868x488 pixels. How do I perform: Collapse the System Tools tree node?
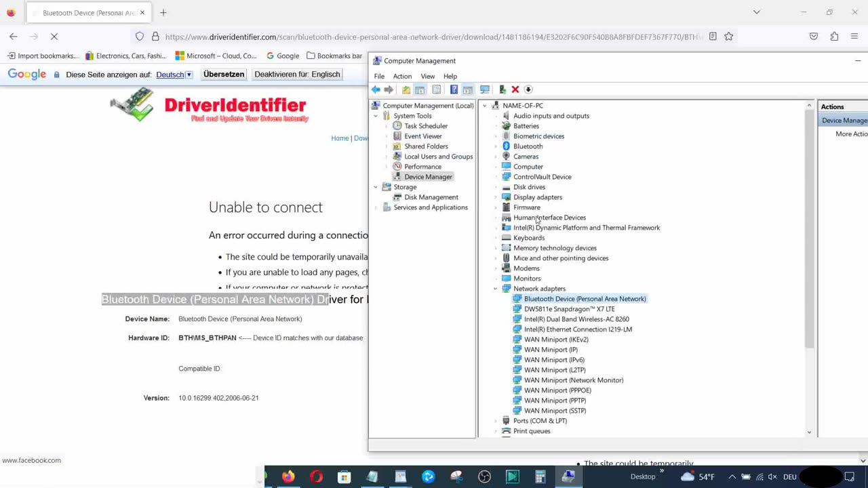(376, 116)
